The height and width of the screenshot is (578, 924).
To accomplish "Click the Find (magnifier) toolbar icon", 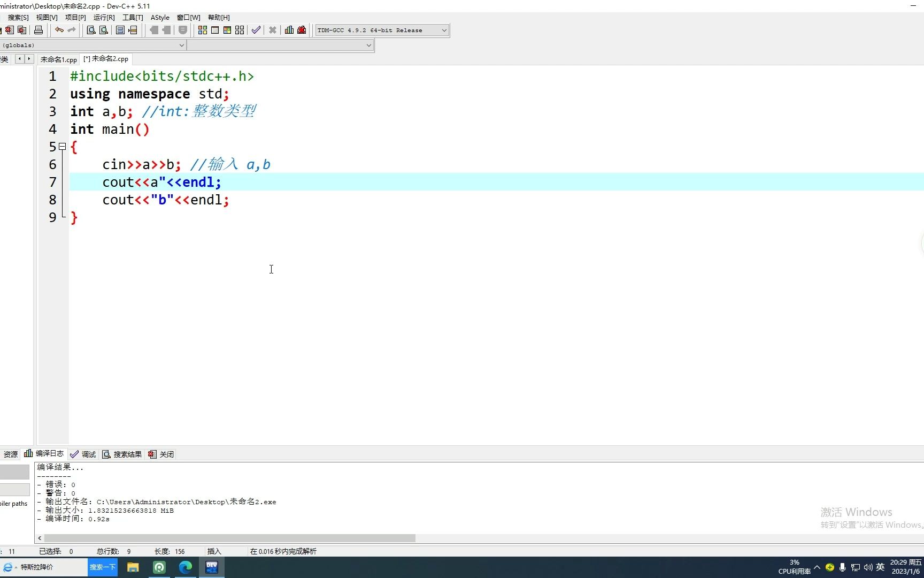I will click(x=91, y=30).
